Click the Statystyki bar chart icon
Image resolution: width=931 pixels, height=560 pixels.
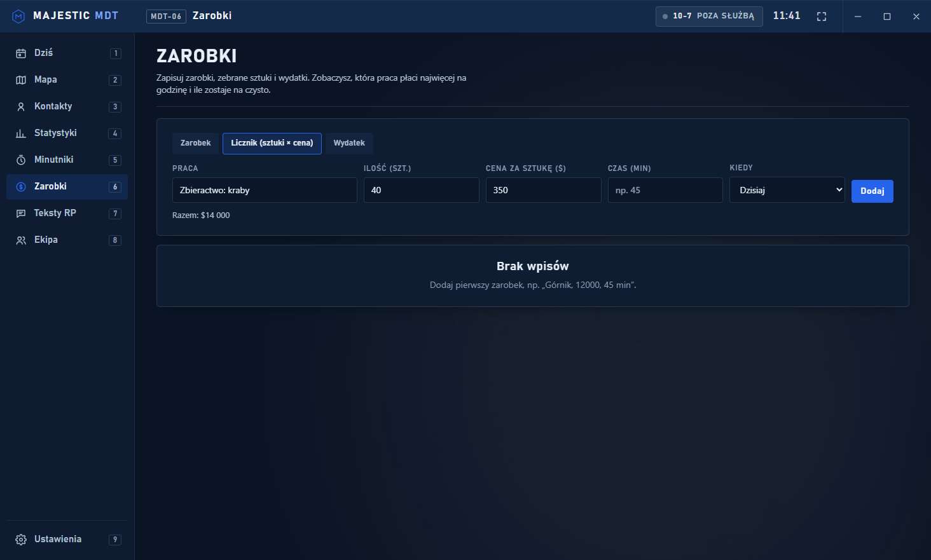pos(21,133)
